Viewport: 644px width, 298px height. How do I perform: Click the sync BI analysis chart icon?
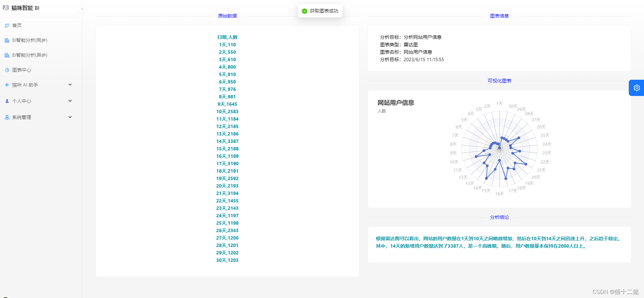click(7, 40)
